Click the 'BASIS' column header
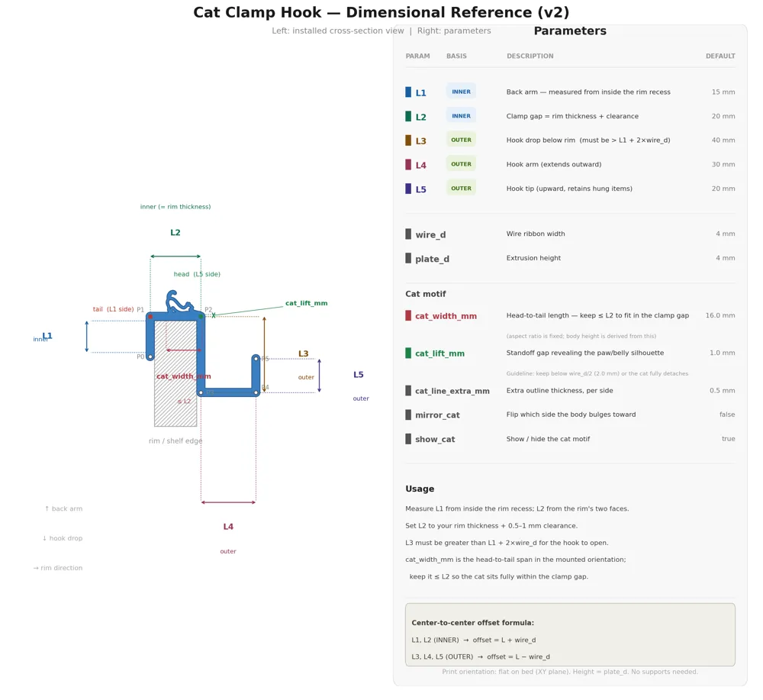This screenshot has height=700, width=763. [x=456, y=56]
